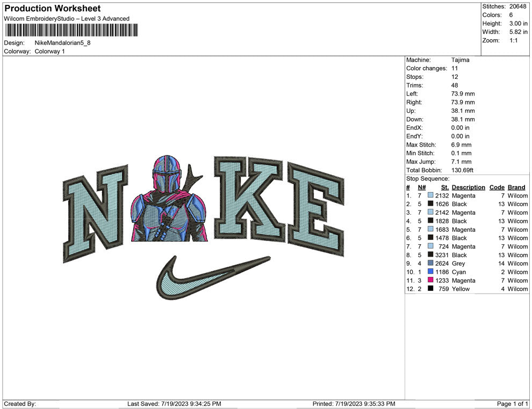Click the 'Description' column header

pyautogui.click(x=469, y=187)
